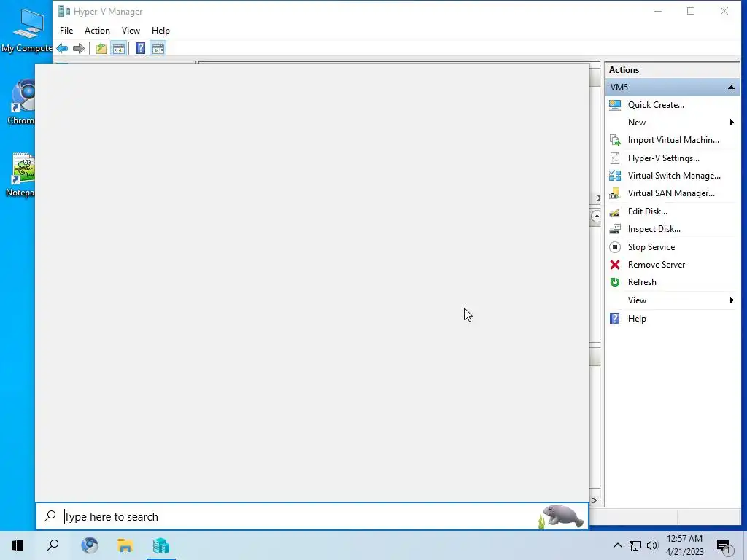Open My Computer desktop icon

(27, 30)
